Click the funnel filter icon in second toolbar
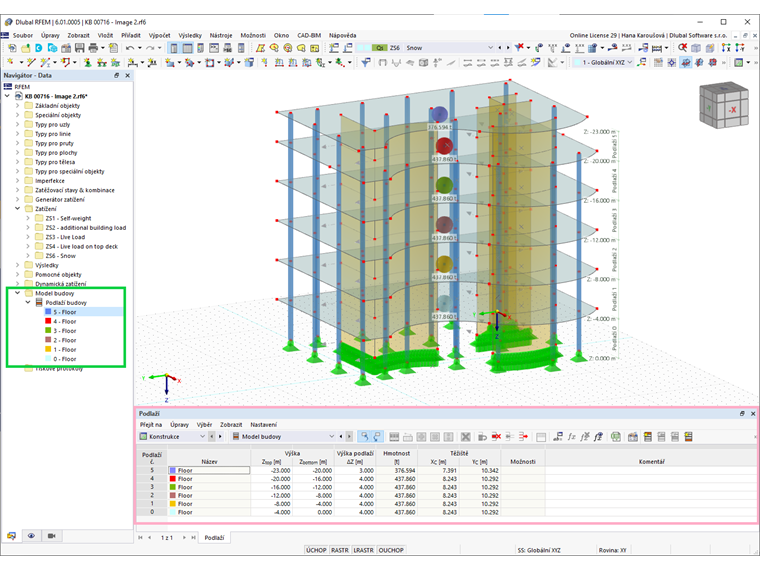The image size is (760, 570). (366, 63)
